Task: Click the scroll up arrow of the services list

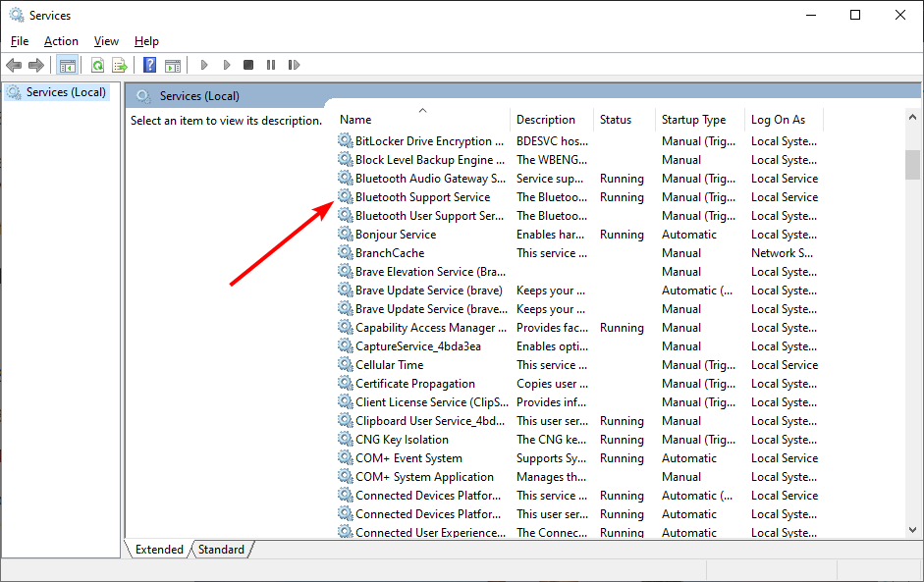Action: click(913, 117)
